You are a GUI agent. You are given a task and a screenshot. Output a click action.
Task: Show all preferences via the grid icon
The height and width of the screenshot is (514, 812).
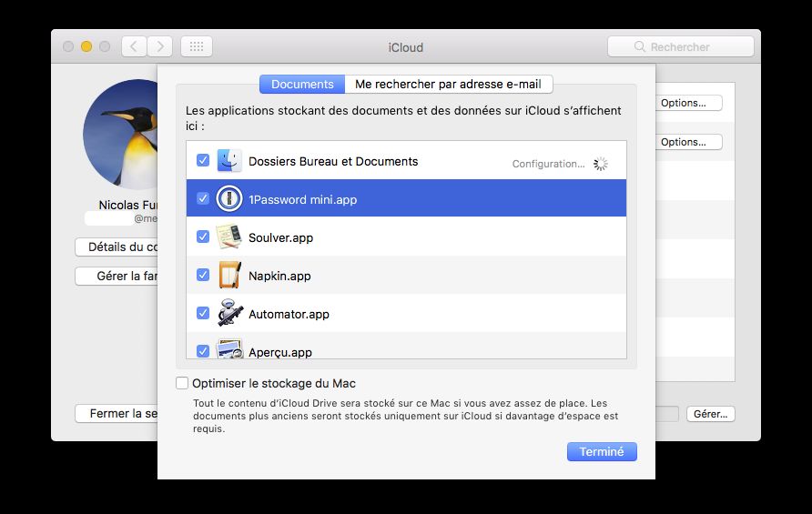click(x=197, y=46)
